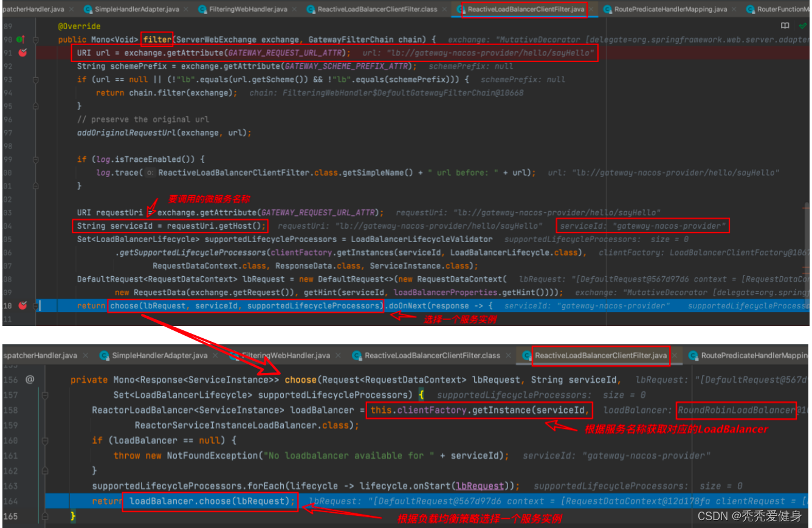Click the RoundRobinLoadBalancer debug value hint
812x528 pixels.
coord(737,410)
